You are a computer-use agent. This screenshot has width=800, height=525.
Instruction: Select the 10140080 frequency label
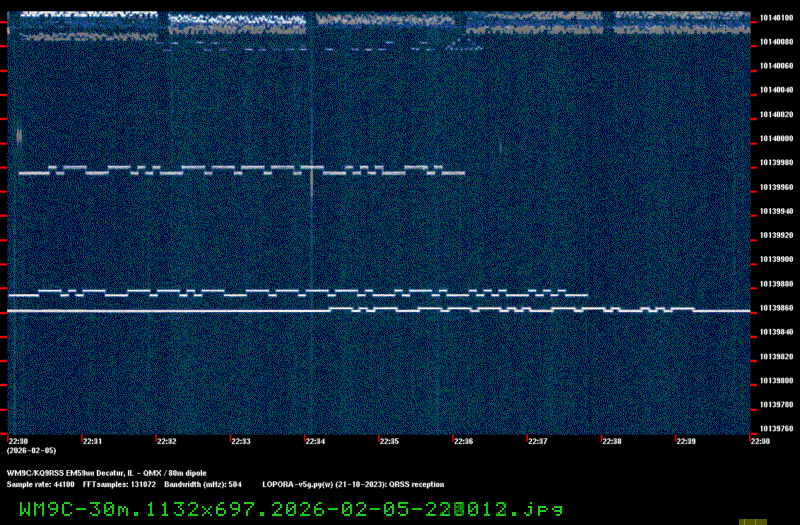coord(776,42)
